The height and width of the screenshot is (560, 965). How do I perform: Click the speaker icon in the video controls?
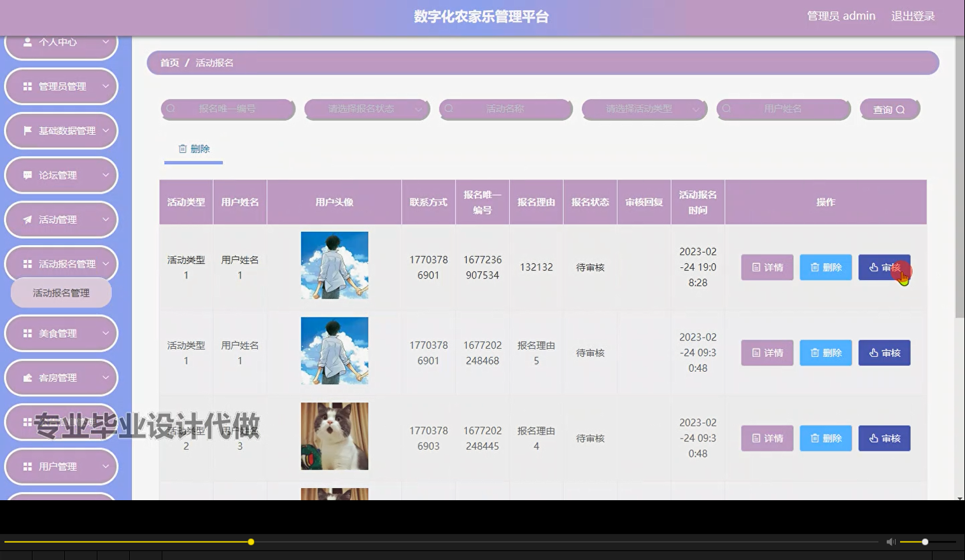click(x=891, y=542)
